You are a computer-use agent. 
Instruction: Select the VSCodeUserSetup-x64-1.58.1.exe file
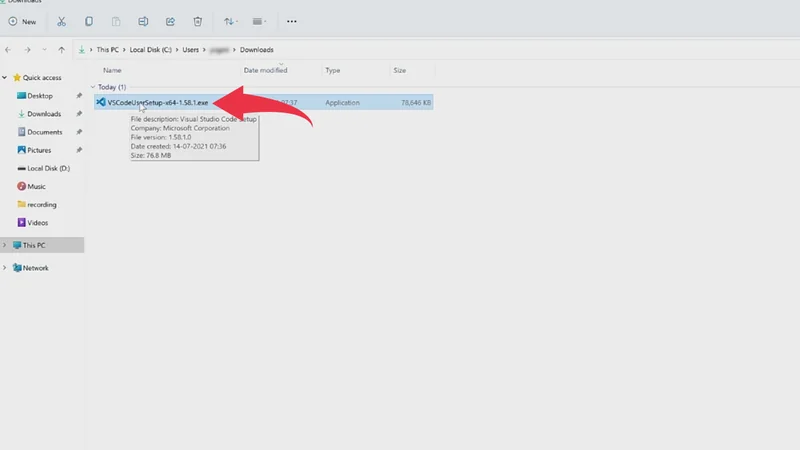tap(157, 102)
